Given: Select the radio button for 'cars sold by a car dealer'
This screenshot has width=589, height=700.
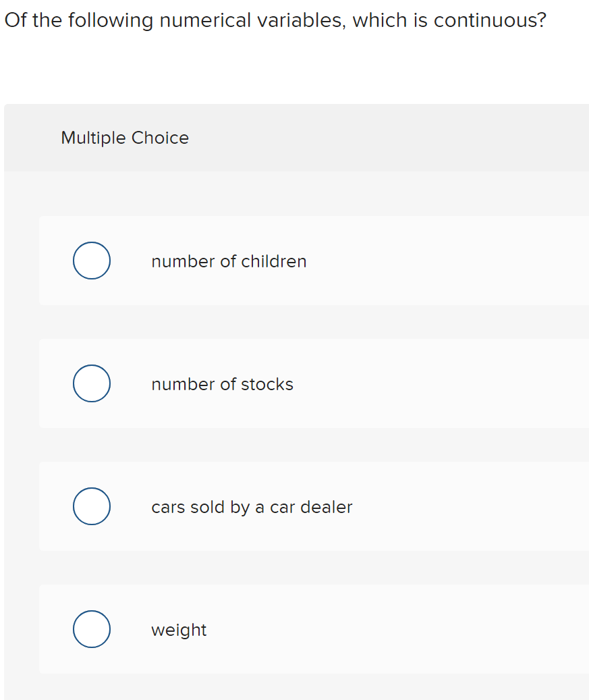Looking at the screenshot, I should pyautogui.click(x=91, y=506).
